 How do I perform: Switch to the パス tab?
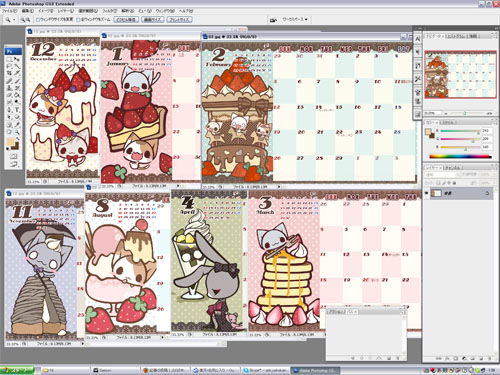(351, 311)
